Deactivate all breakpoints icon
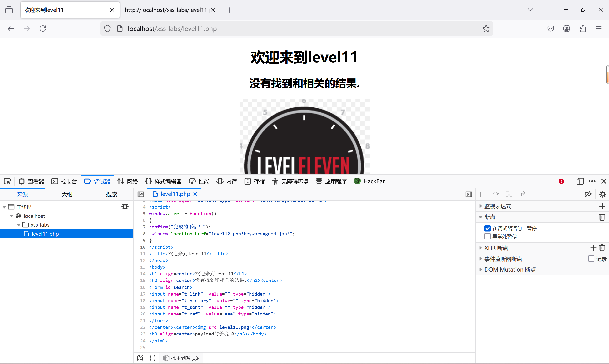The width and height of the screenshot is (609, 364). tap(588, 194)
